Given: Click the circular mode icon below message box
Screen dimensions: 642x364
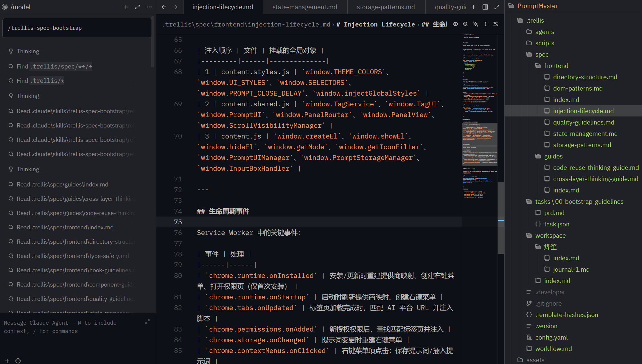Looking at the screenshot, I should (18, 361).
